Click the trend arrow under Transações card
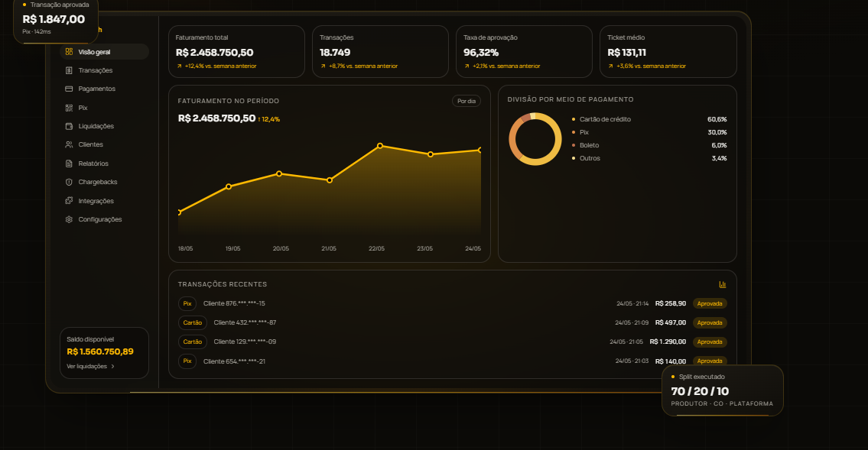 (x=323, y=66)
